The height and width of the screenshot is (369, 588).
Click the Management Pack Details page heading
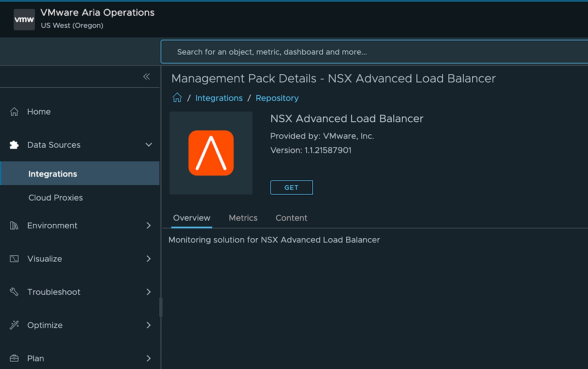(333, 78)
